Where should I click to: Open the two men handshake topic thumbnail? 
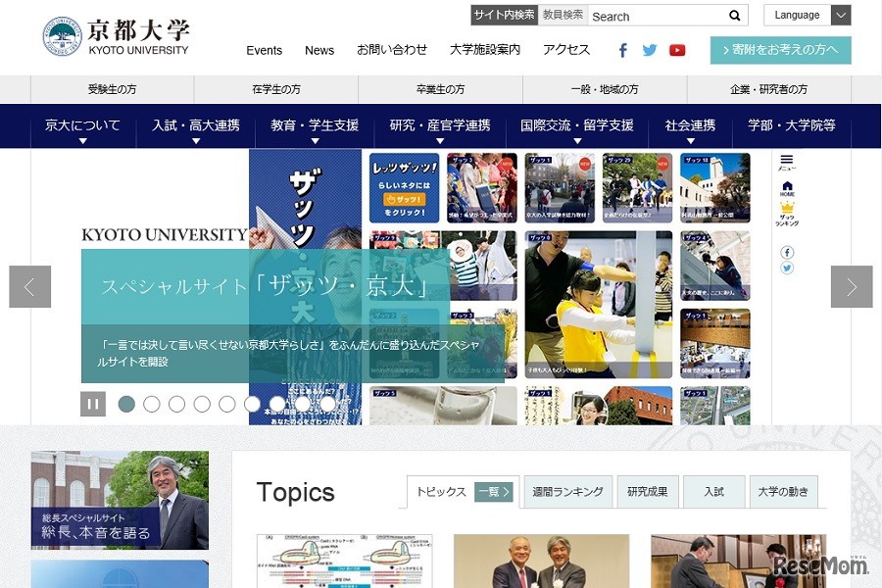[x=541, y=561]
